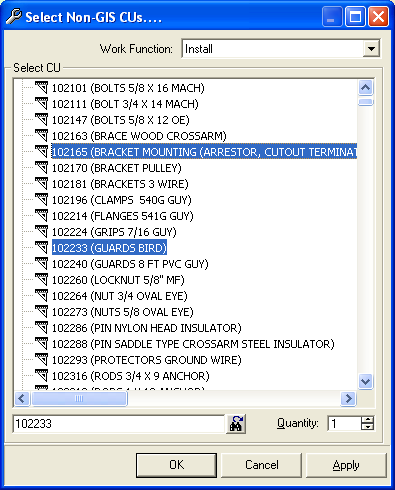Click the CU icon beside 102233 GUARDS BIRD

(42, 248)
